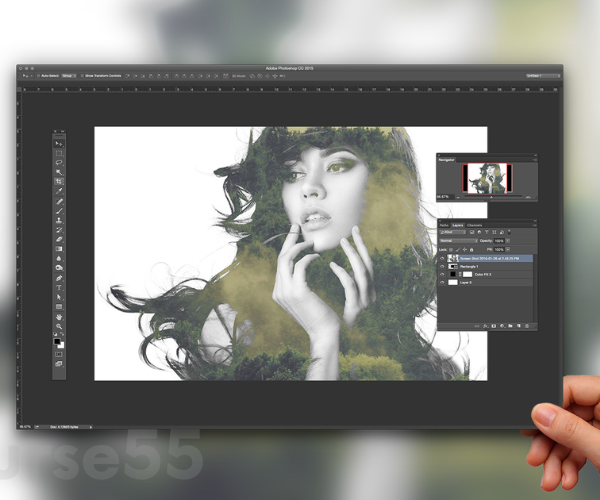600x500 pixels.
Task: Open the workspace switcher dropdown
Action: pos(543,76)
